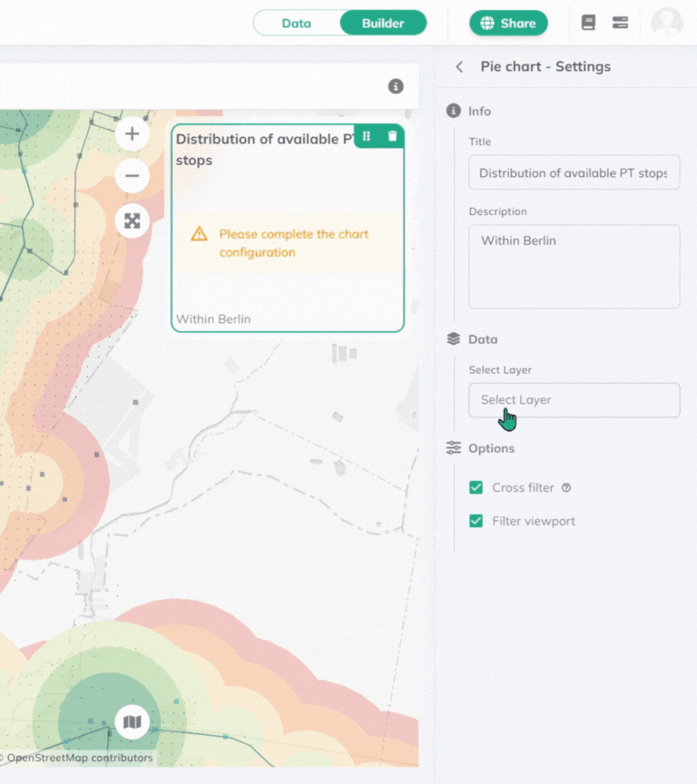Open the Select Layer dropdown
The image size is (697, 784).
pos(574,400)
